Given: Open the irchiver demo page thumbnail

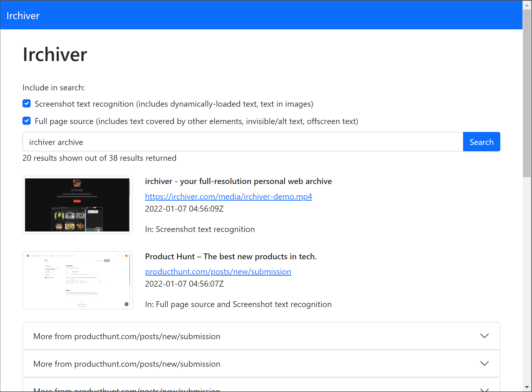Looking at the screenshot, I should pos(77,205).
